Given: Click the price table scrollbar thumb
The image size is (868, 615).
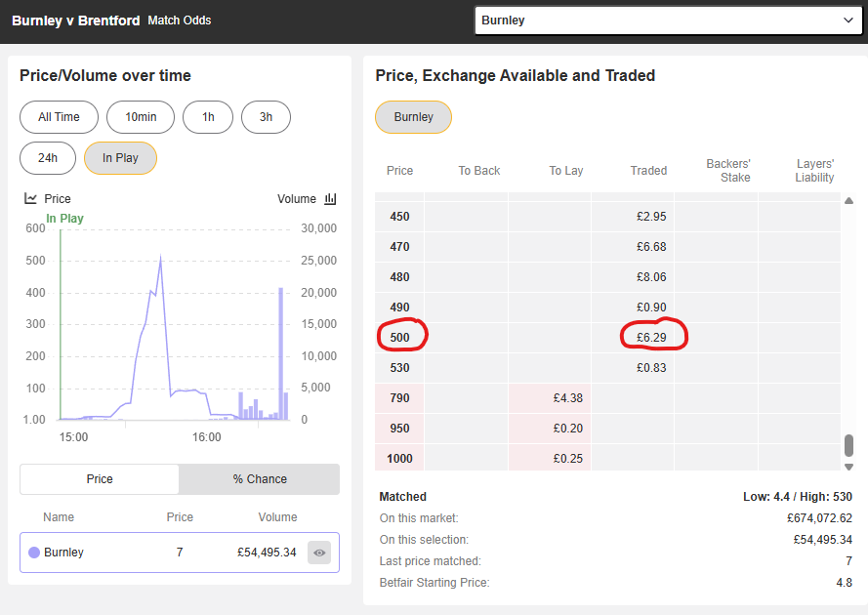Looking at the screenshot, I should point(848,445).
